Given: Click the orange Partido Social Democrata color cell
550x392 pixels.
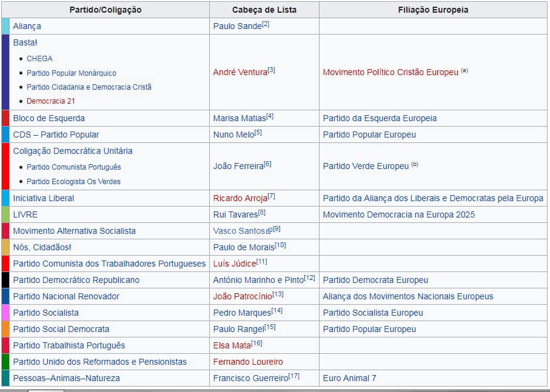Looking at the screenshot, I should point(5,329).
